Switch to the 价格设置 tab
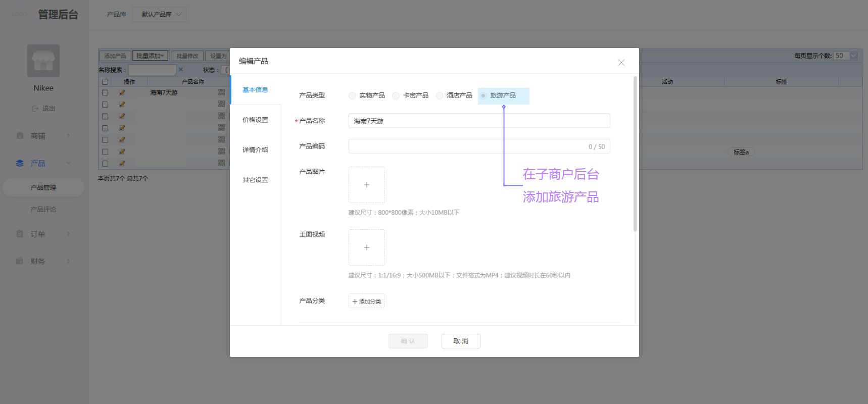Image resolution: width=868 pixels, height=404 pixels. [x=255, y=120]
